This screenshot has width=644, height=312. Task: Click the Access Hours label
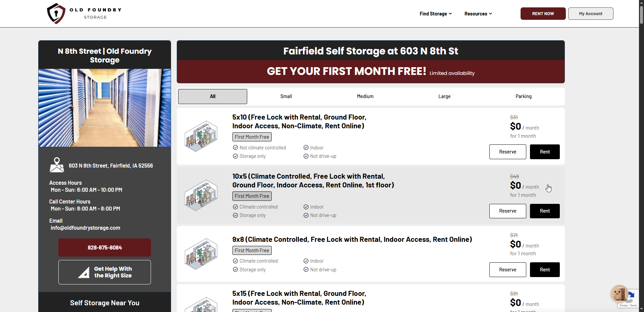point(65,183)
